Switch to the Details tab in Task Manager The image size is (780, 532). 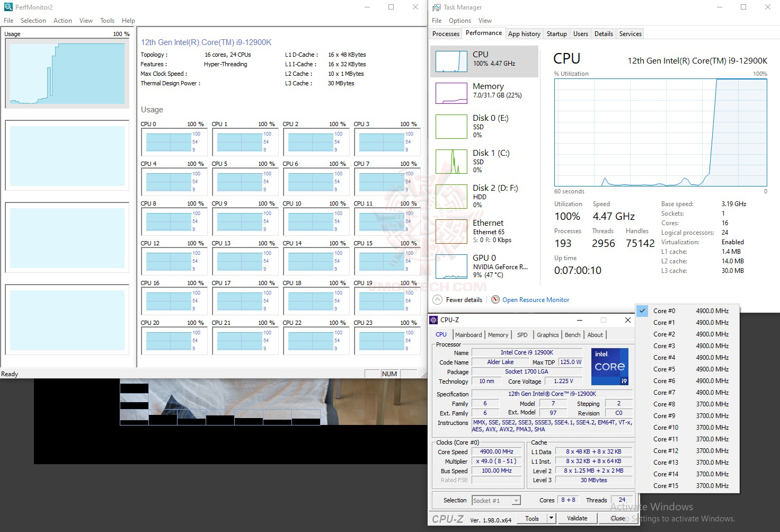pyautogui.click(x=604, y=34)
